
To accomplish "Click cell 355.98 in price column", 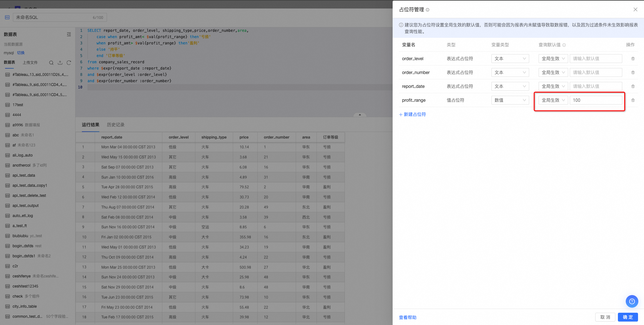I will pos(245,237).
